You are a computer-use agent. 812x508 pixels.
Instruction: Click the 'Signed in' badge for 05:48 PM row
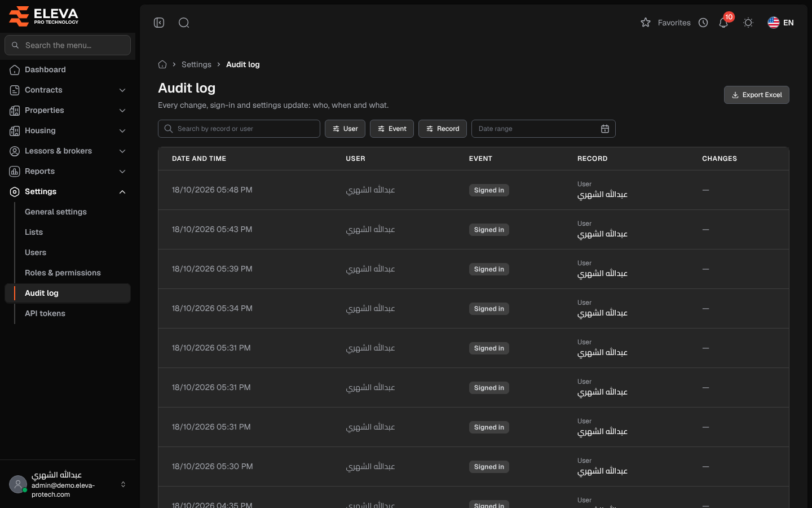489,190
